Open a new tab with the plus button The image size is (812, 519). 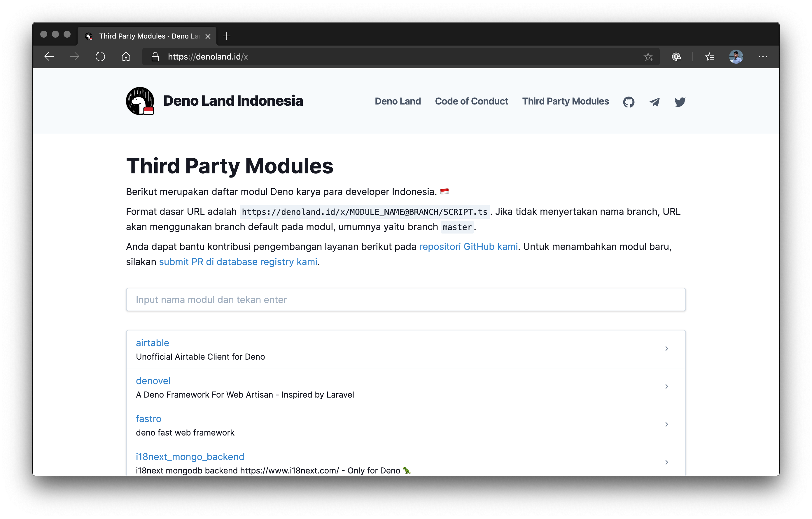click(x=227, y=36)
